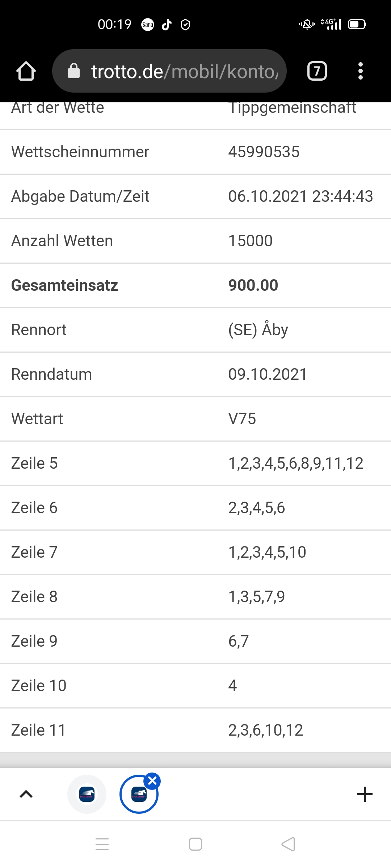The image size is (391, 868).
Task: Close the active trotto tab in bottom strip
Action: tap(152, 781)
